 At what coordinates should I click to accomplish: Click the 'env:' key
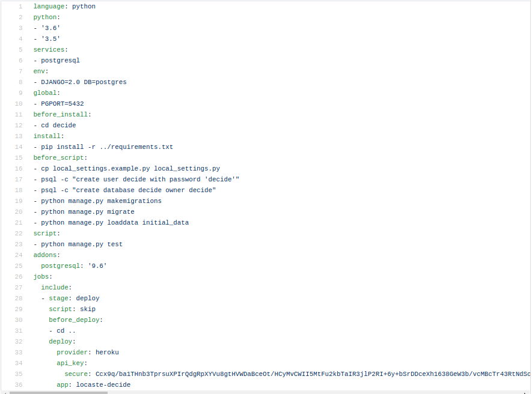41,71
